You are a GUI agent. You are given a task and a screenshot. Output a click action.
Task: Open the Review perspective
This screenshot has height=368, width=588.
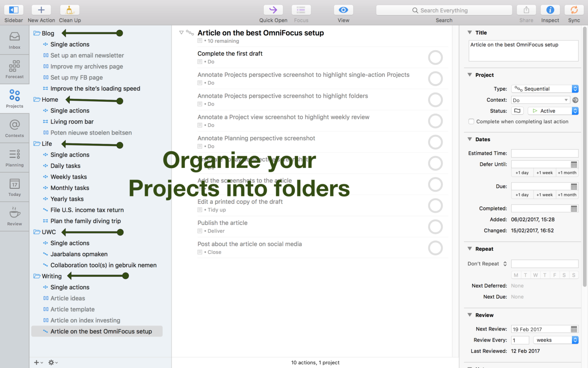tap(15, 217)
